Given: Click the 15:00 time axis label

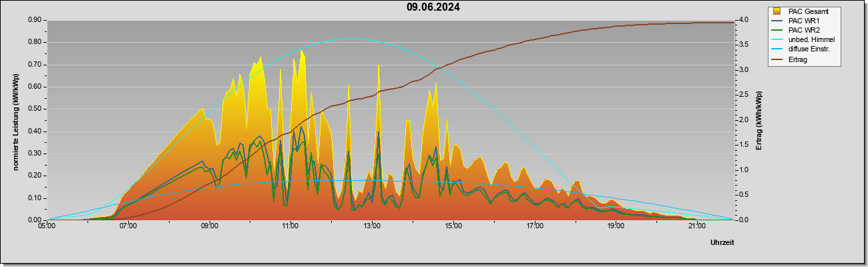Looking at the screenshot, I should 453,226.
